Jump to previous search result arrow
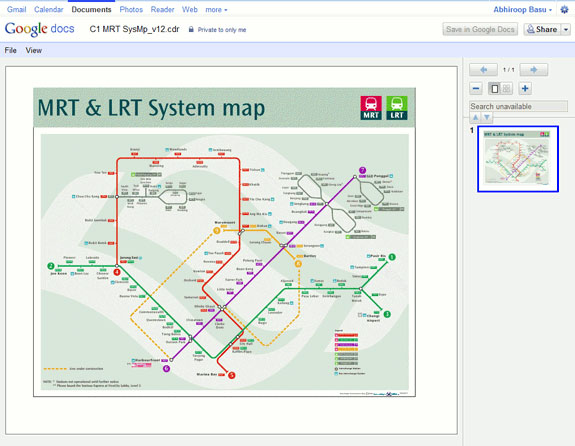The image size is (575, 446). (476, 117)
